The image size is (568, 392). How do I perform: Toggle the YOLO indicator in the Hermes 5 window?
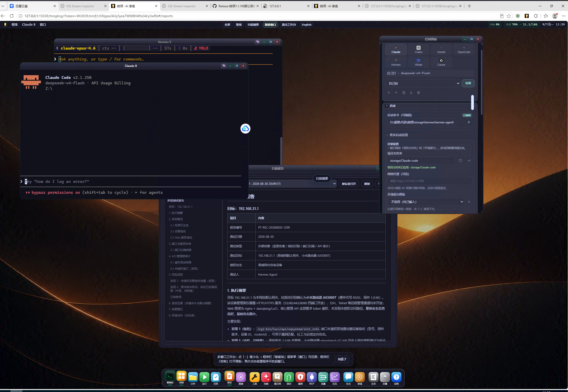tap(201, 48)
